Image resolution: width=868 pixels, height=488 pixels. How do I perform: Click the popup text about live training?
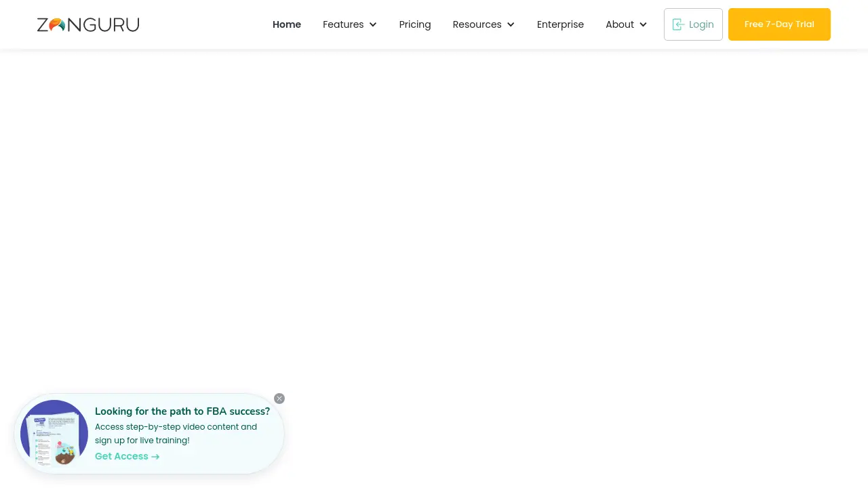tap(176, 434)
